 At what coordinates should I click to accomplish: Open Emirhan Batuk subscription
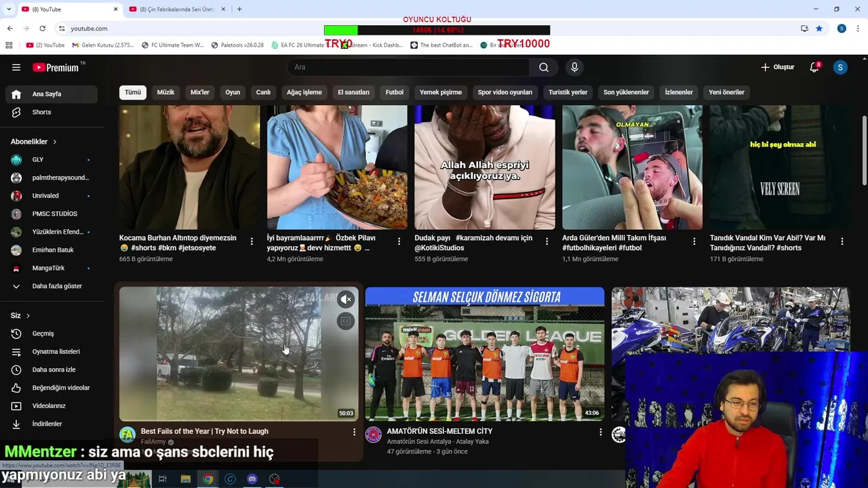pyautogui.click(x=52, y=250)
